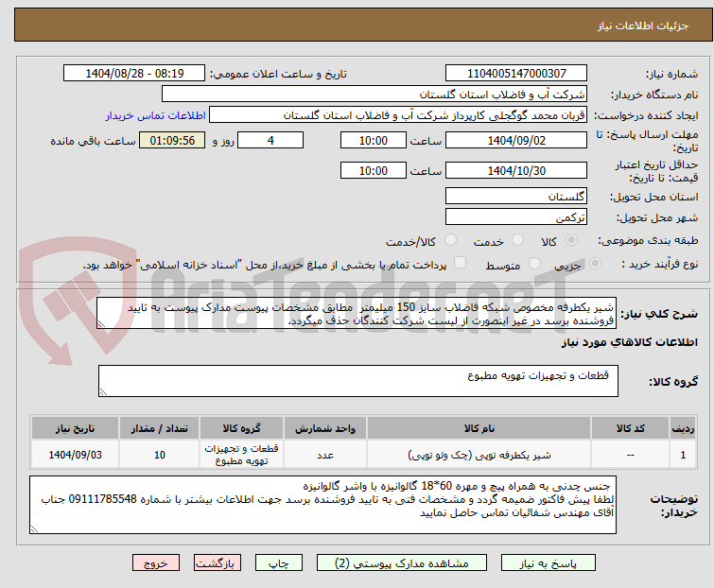Image resolution: width=714 pixels, height=588 pixels.
Task: Click the تعداد / مقدار column header
Action: tap(160, 428)
